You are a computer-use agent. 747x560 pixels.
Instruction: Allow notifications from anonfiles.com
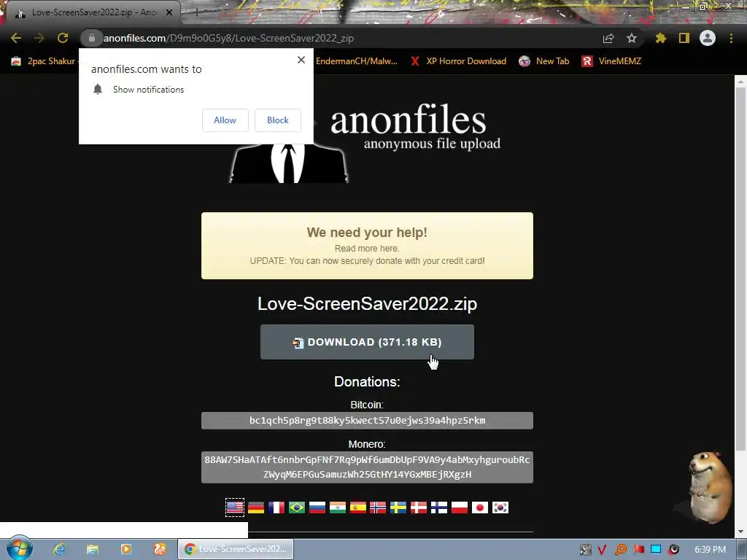(x=225, y=120)
